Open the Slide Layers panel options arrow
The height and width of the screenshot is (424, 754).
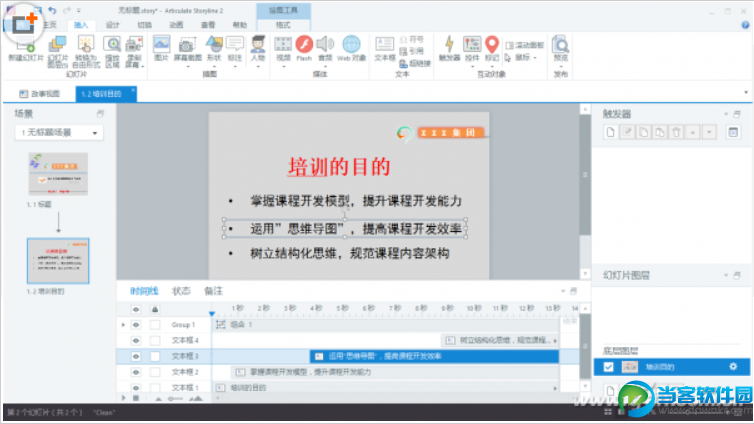[x=726, y=275]
